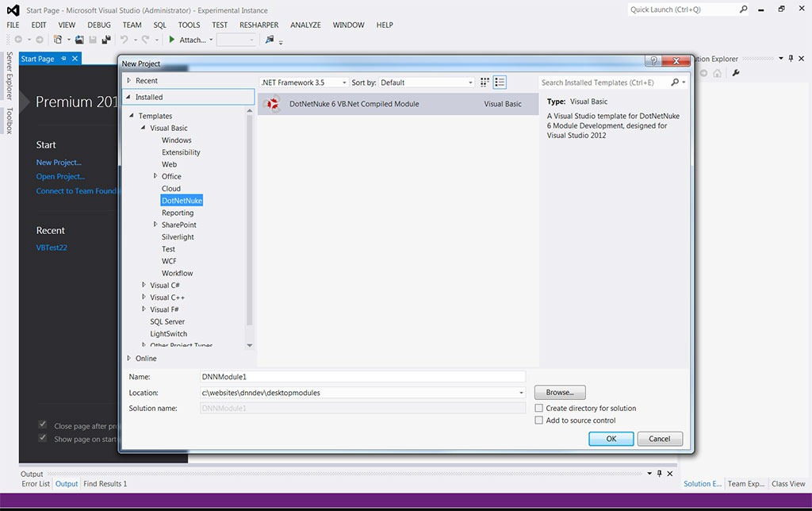Image resolution: width=812 pixels, height=511 pixels.
Task: Switch template list to small icons view
Action: pyautogui.click(x=485, y=82)
